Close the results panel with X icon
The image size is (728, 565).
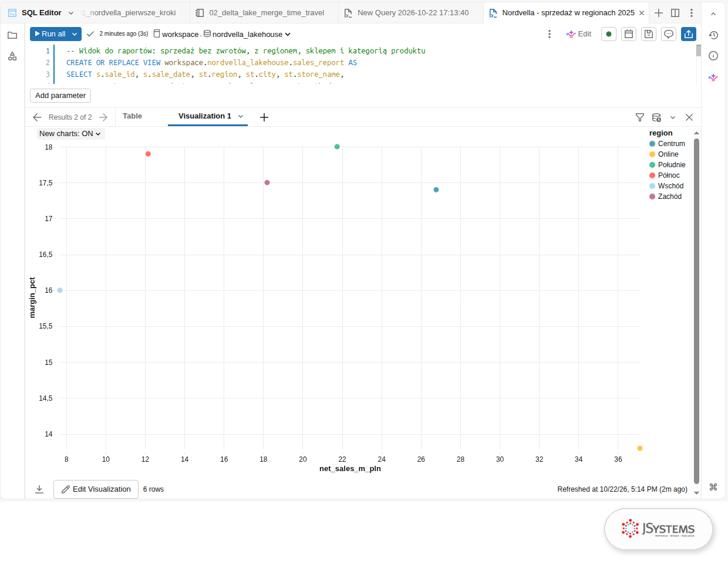(x=689, y=117)
